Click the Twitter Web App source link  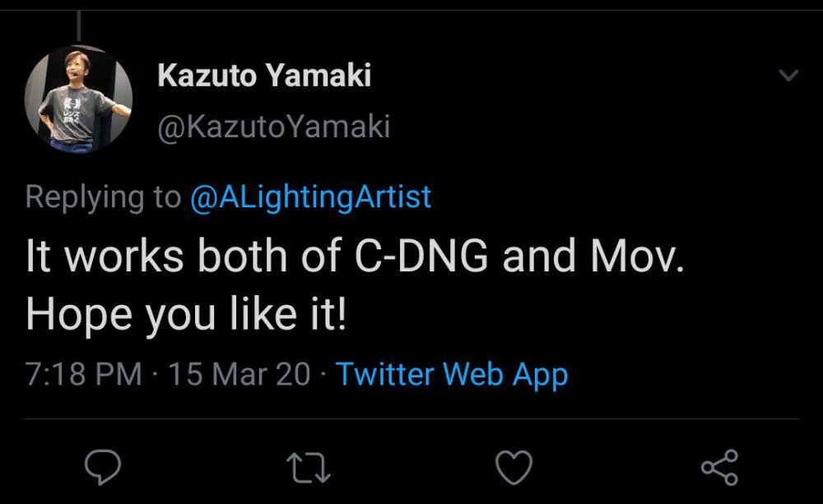(x=451, y=374)
